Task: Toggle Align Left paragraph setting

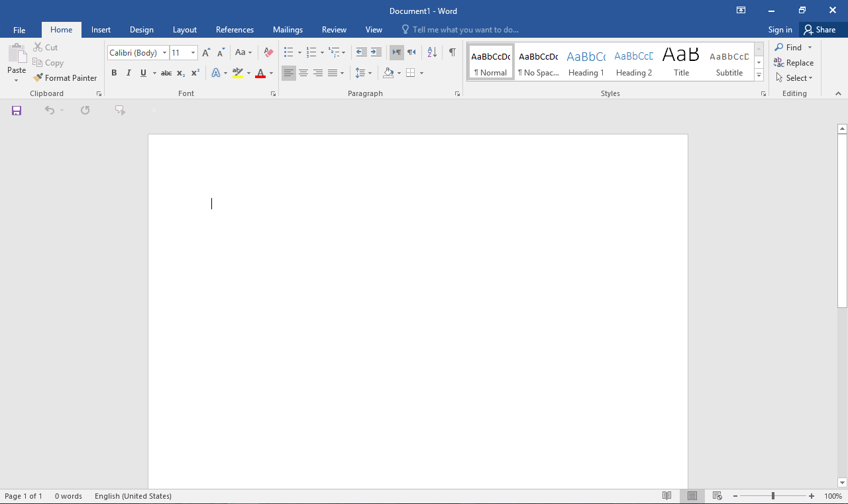Action: click(289, 73)
